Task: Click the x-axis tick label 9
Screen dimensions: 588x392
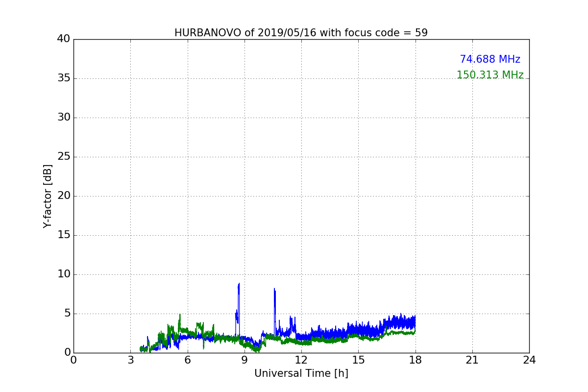Action: click(245, 360)
